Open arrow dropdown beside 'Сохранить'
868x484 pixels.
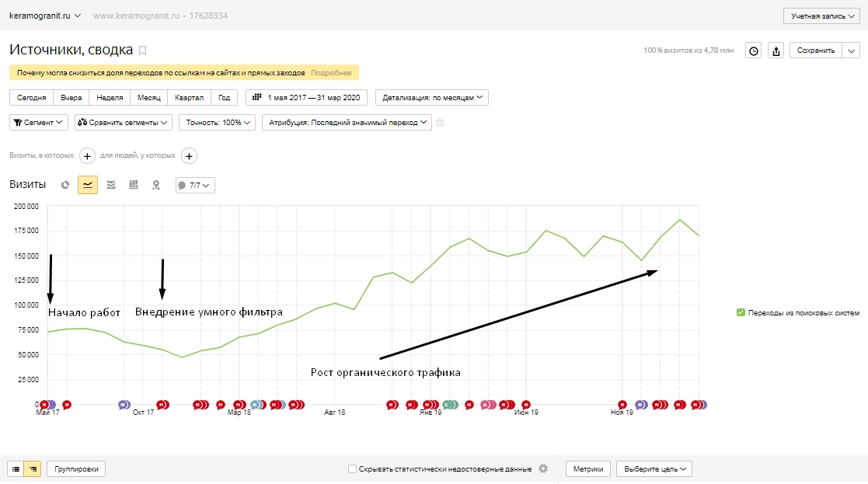point(852,50)
